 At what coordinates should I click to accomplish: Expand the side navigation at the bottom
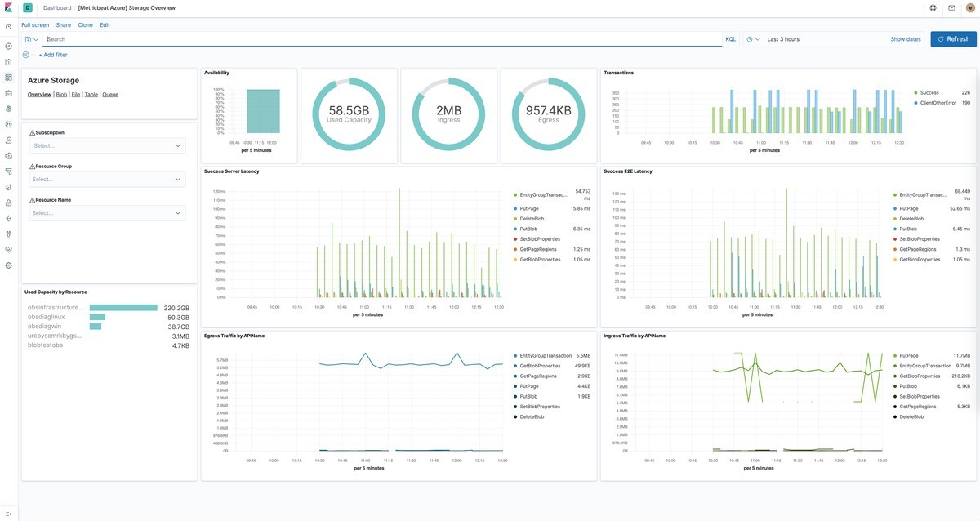(8, 514)
